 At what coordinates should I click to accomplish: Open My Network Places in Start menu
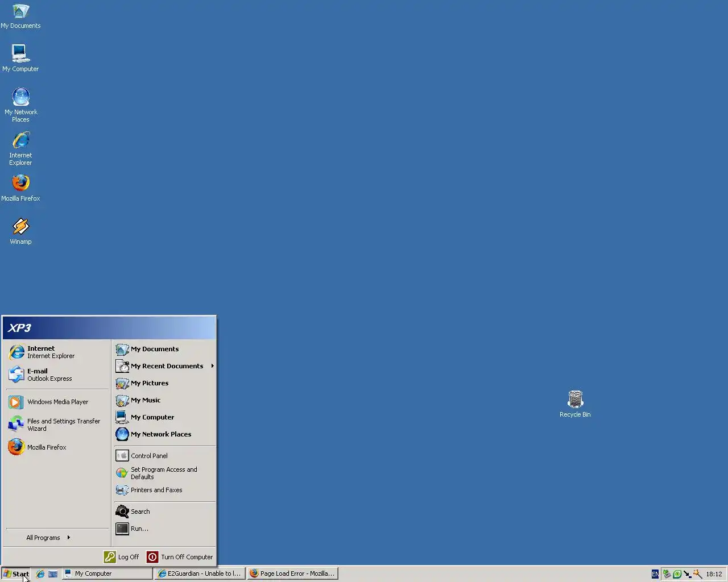tap(165, 434)
